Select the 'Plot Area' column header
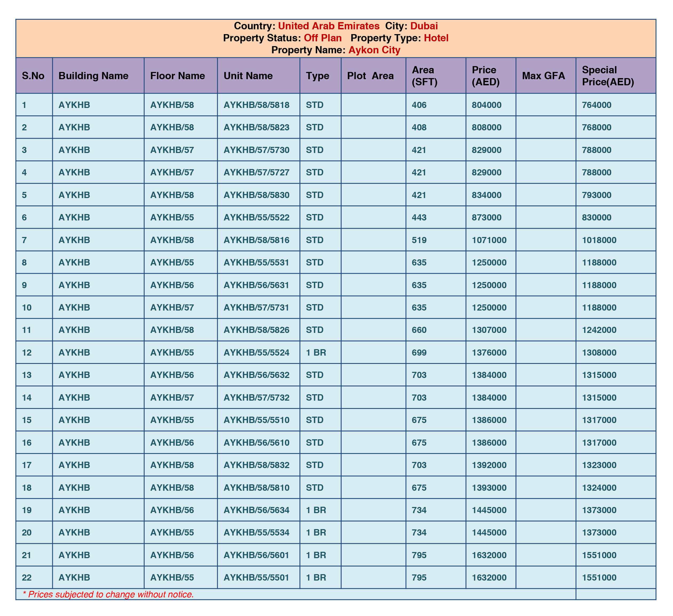Screen dimensions: 673x616 [373, 76]
